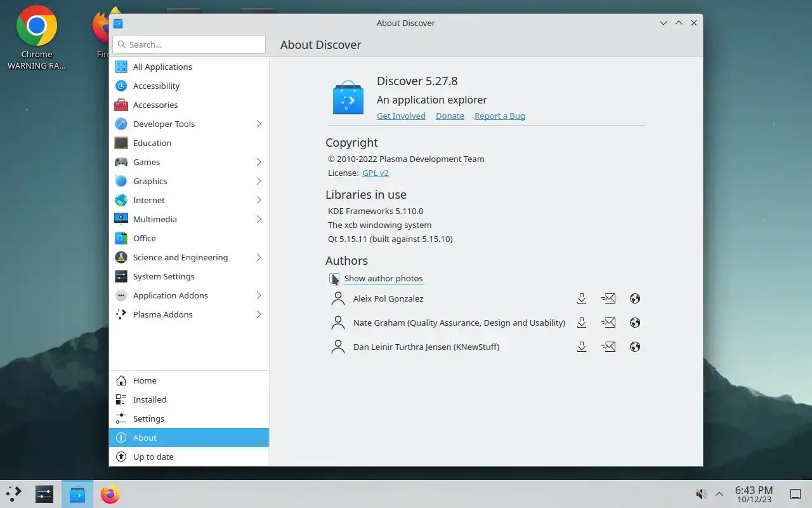Launch Firefox from the taskbar
The width and height of the screenshot is (812, 508).
pos(110,494)
